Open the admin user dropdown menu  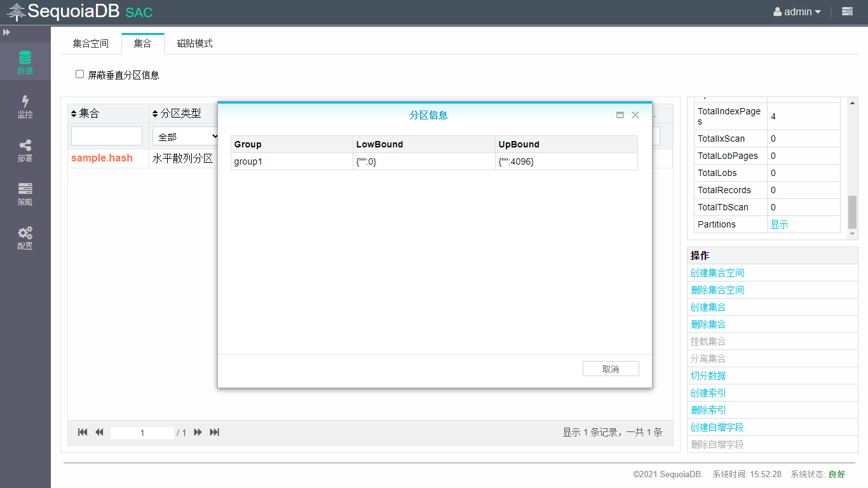(797, 11)
